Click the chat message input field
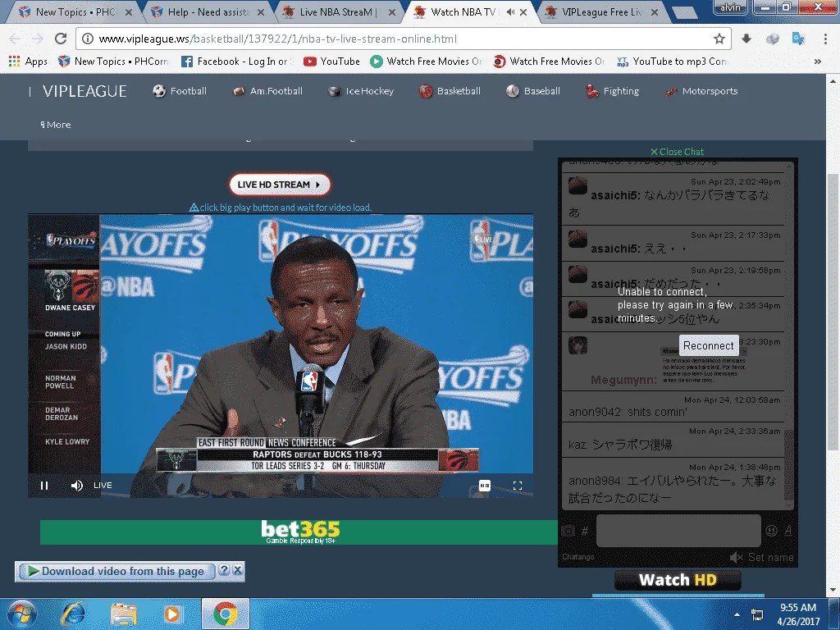The image size is (840, 630). coord(678,531)
